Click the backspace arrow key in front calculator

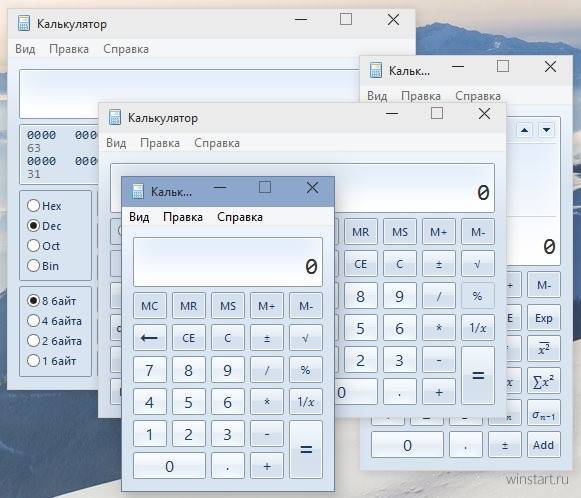(x=150, y=338)
